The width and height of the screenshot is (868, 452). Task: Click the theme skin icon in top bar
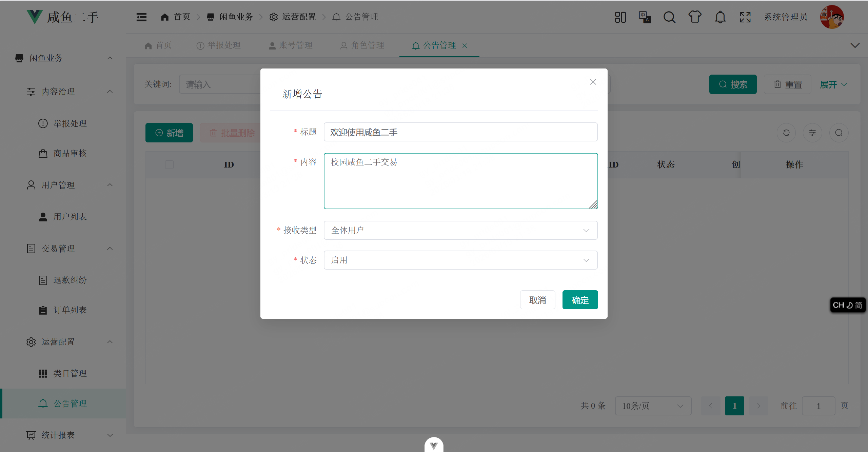(x=695, y=17)
